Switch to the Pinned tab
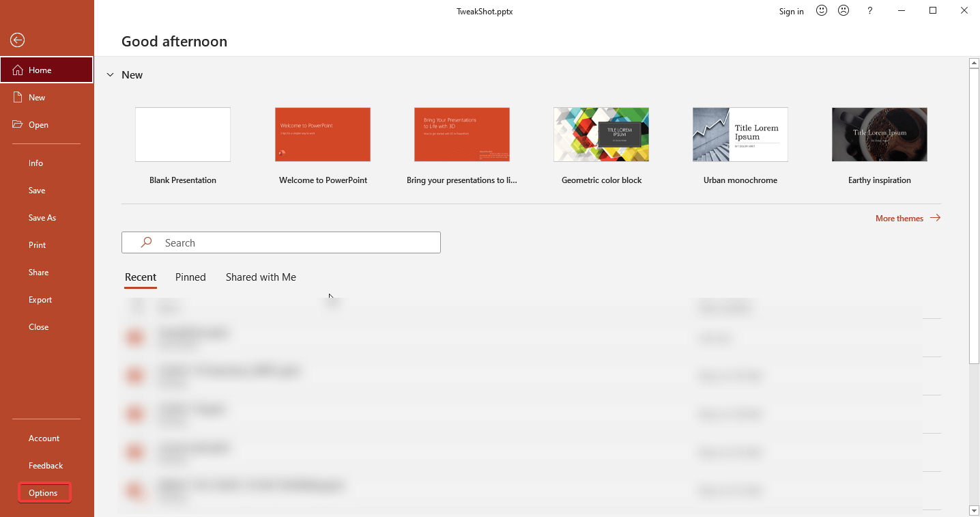 point(190,277)
